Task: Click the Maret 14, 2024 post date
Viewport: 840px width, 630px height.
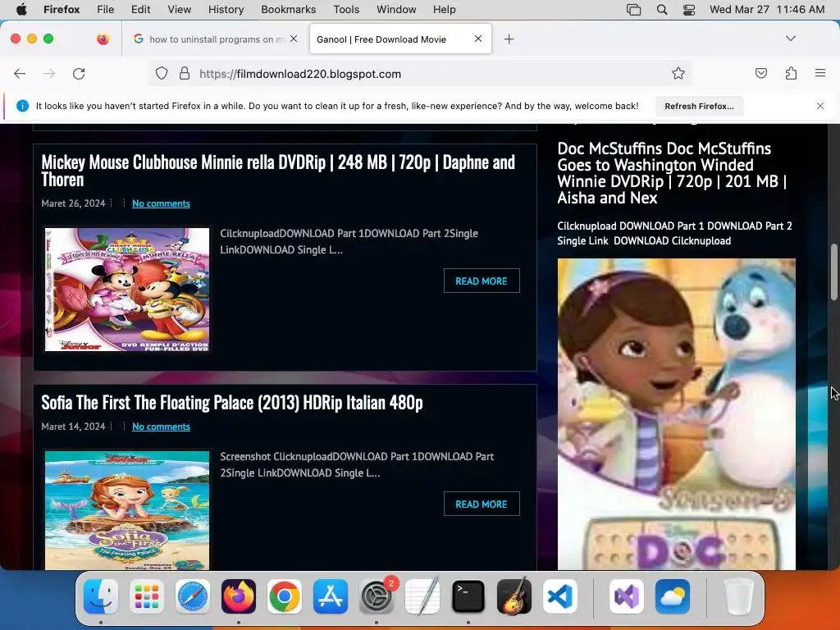Action: point(73,427)
